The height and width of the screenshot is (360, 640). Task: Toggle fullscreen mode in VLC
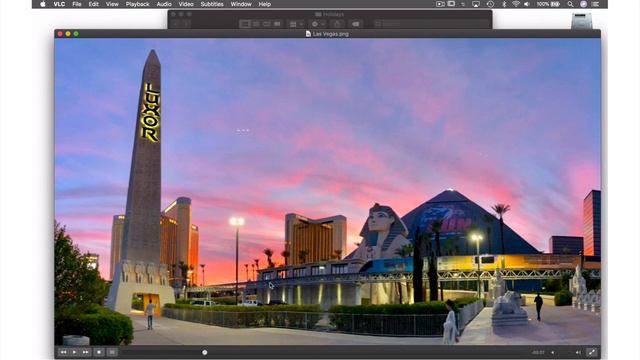(x=591, y=352)
